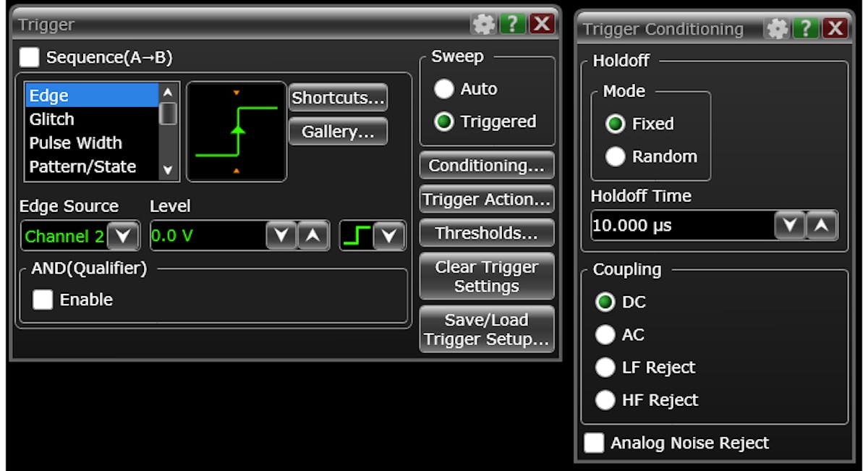Open the Shortcuts dialog

coord(338,97)
